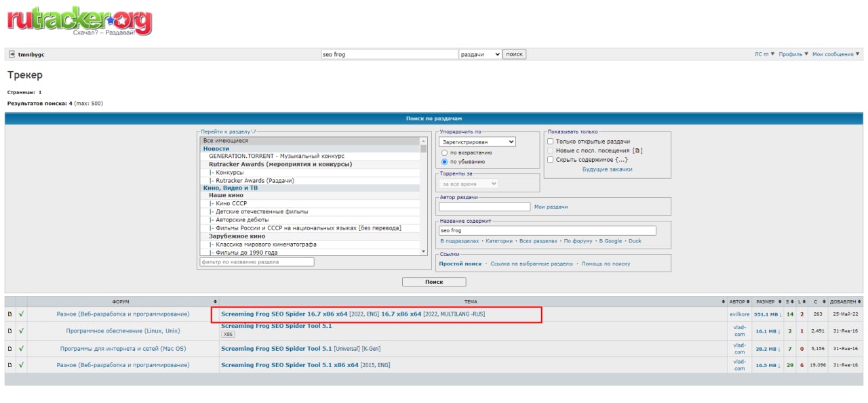Click the 'Название содержит' input field
Screen dimensions: 868x403
click(548, 230)
